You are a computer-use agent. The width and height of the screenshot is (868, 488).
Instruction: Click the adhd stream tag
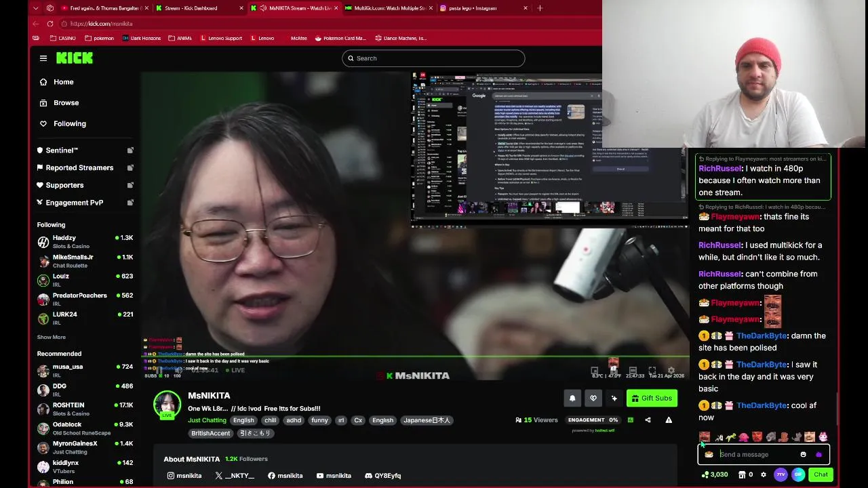click(x=293, y=420)
